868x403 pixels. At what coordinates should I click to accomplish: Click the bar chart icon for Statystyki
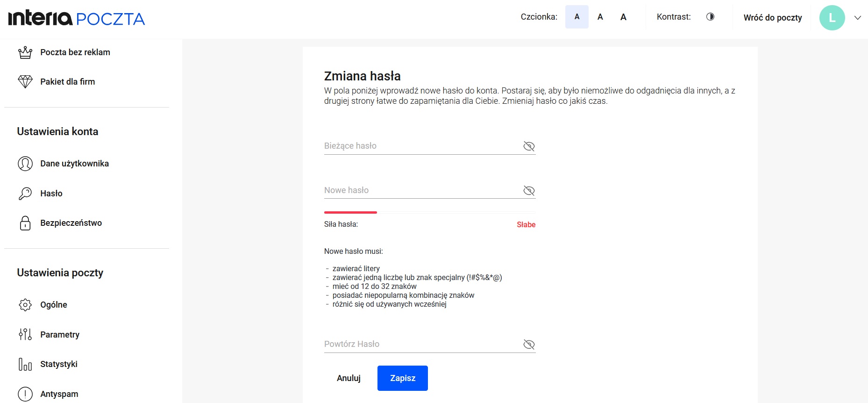[x=25, y=364]
